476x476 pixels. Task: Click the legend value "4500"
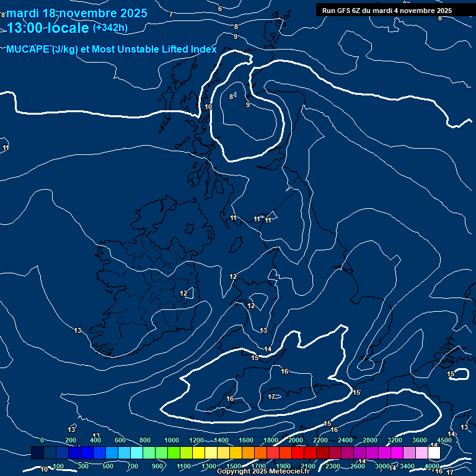[444, 440]
